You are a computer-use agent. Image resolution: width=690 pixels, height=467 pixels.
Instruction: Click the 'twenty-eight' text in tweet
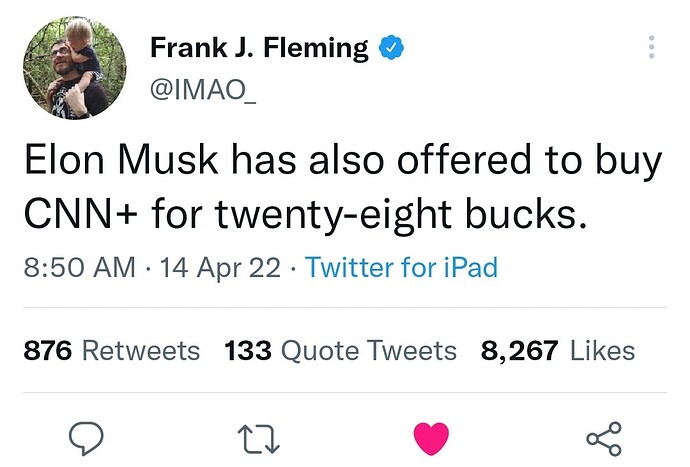333,214
